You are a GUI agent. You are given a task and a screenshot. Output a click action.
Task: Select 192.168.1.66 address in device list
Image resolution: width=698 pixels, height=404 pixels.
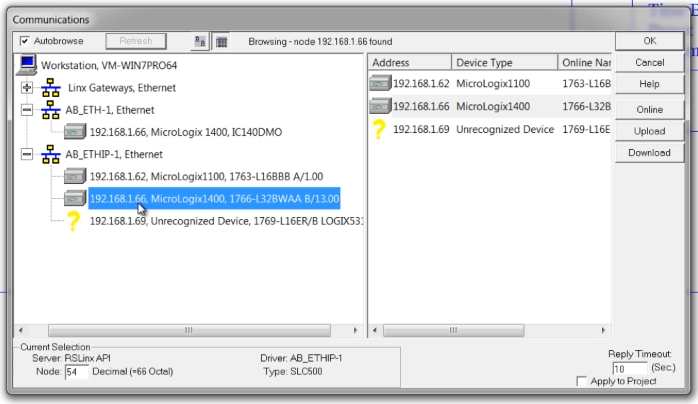pyautogui.click(x=421, y=106)
